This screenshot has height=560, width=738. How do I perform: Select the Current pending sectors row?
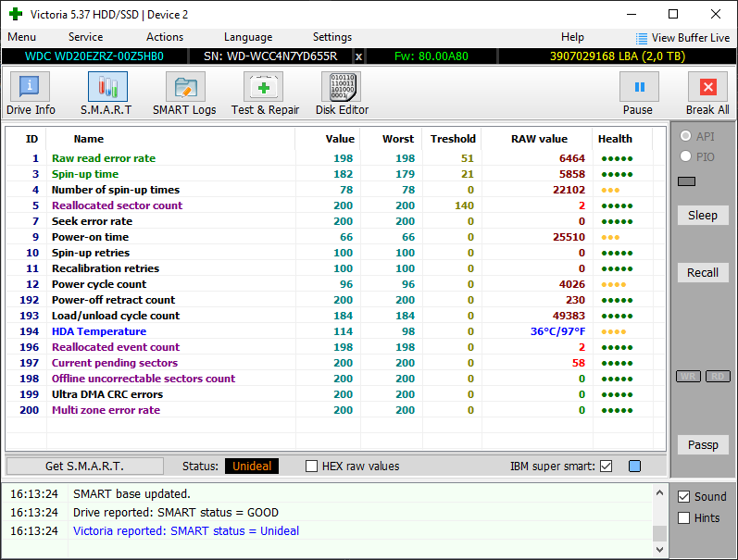pyautogui.click(x=114, y=363)
